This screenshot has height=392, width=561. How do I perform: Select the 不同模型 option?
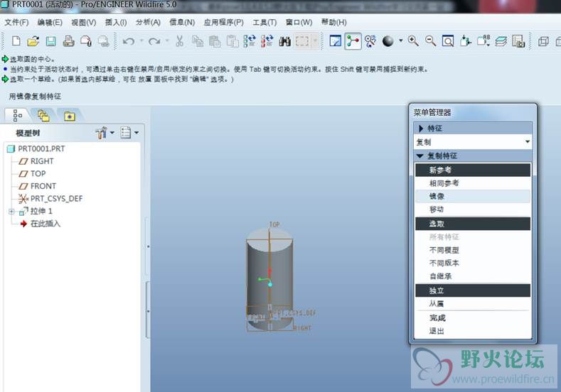coord(473,250)
